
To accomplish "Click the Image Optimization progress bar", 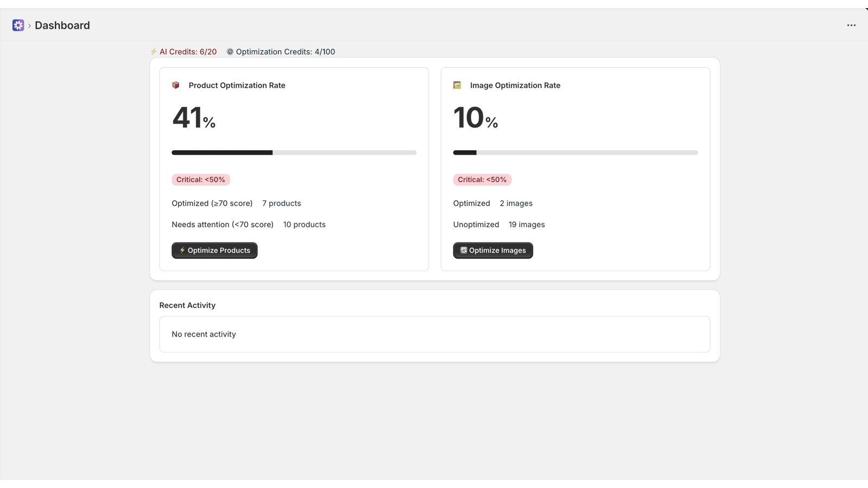I will point(576,153).
